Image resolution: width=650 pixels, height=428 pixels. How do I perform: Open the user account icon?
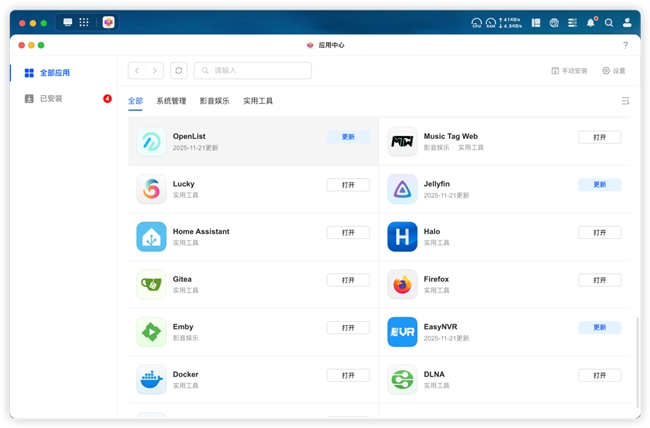(x=627, y=22)
